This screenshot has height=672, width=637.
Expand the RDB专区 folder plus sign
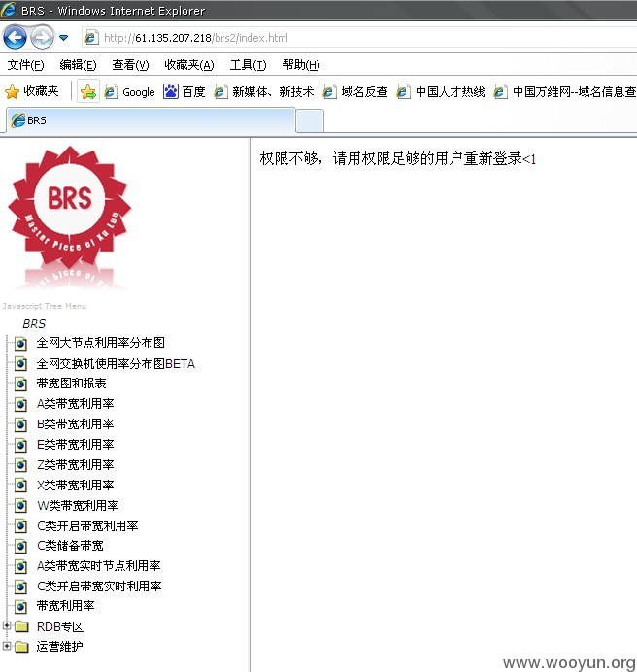click(7, 625)
